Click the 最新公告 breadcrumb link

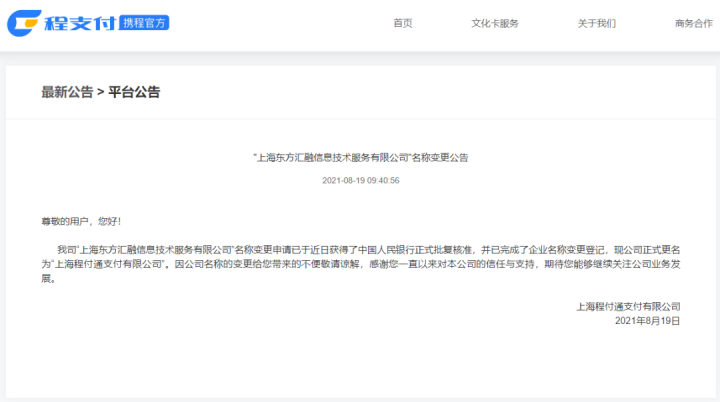(67, 92)
